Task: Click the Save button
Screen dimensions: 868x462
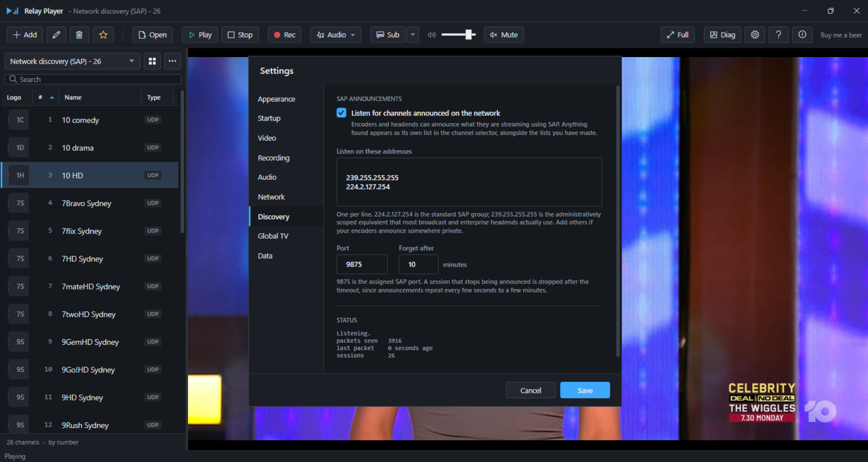Action: click(585, 390)
